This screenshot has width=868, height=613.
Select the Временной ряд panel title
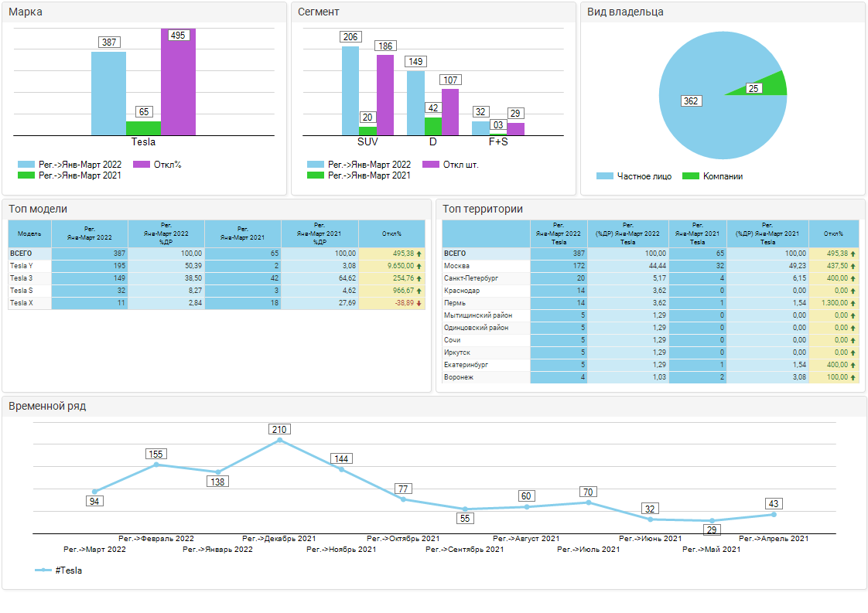tap(47, 406)
